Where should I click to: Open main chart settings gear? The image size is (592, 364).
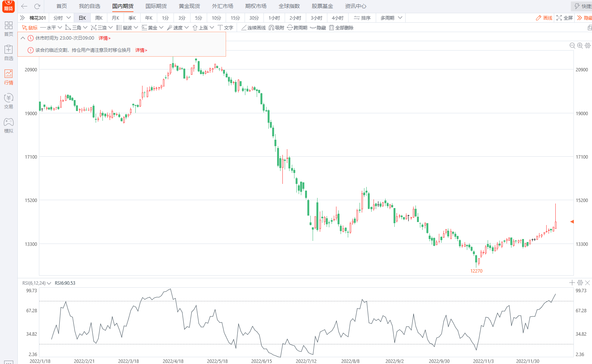click(x=587, y=45)
